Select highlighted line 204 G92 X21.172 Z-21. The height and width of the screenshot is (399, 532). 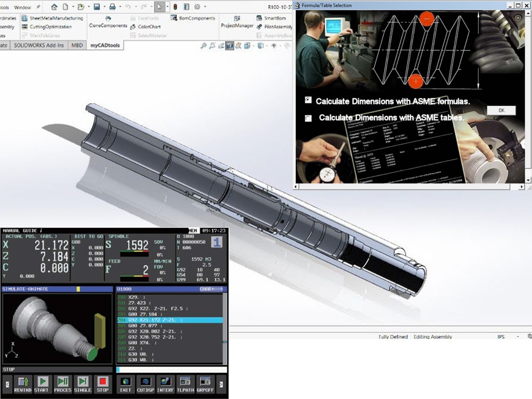point(170,320)
